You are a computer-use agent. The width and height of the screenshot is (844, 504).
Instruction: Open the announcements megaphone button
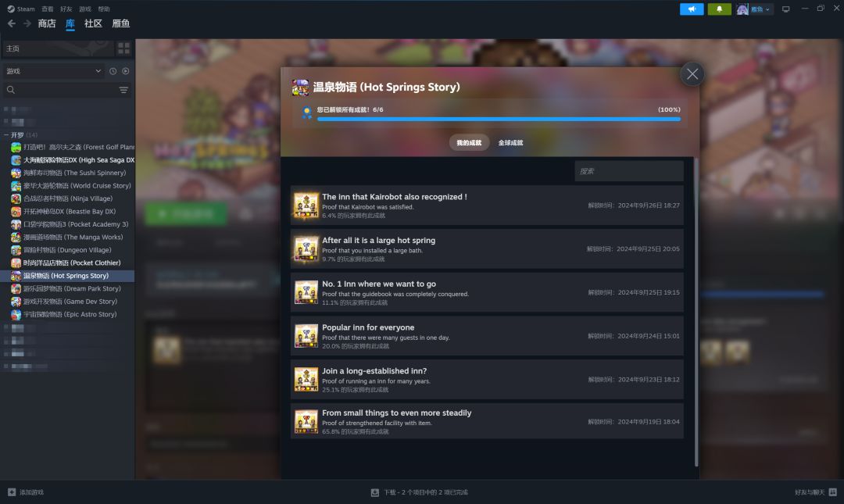(692, 9)
